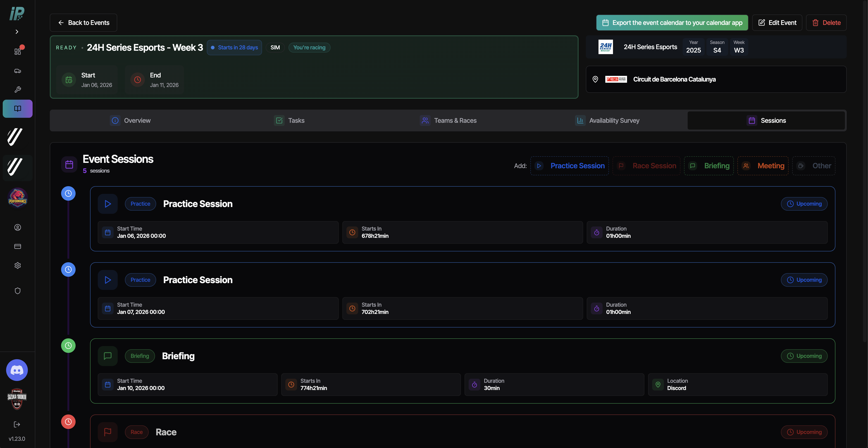868x448 pixels.
Task: Open the Teams & Races tab
Action: (448, 120)
